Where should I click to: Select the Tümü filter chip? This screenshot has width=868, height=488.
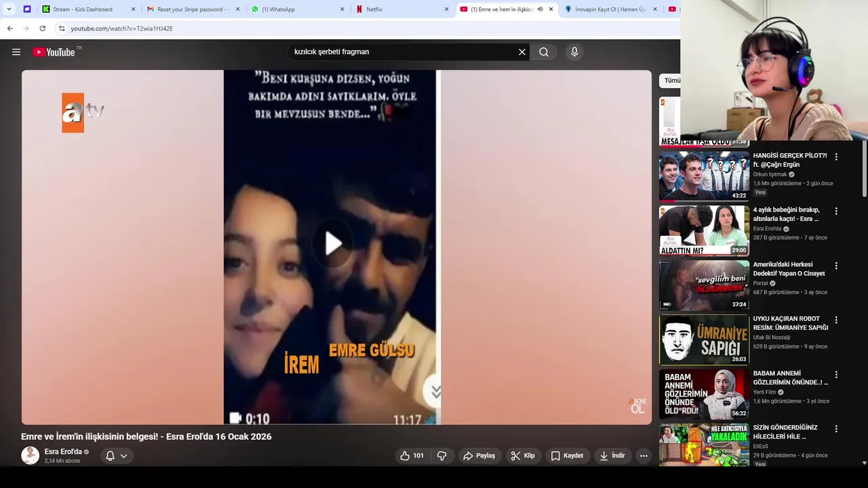click(x=671, y=80)
